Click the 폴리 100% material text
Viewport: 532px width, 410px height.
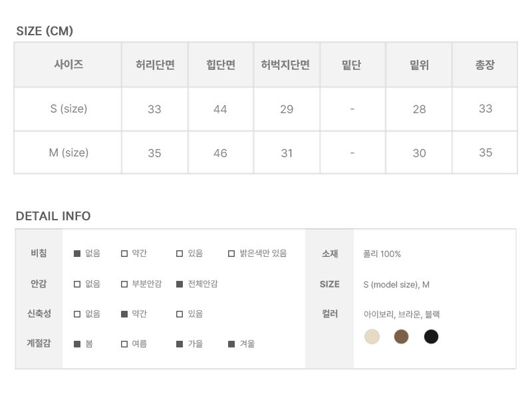(382, 254)
